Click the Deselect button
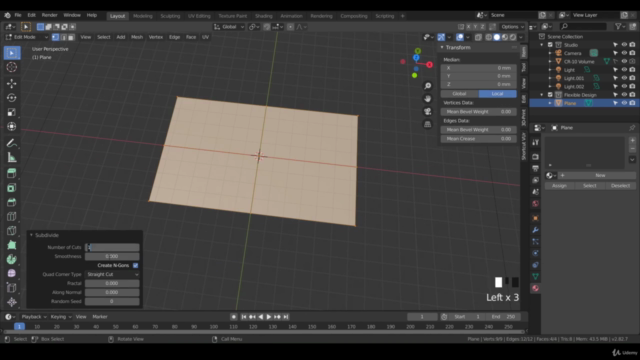The image size is (640, 360). 620,186
